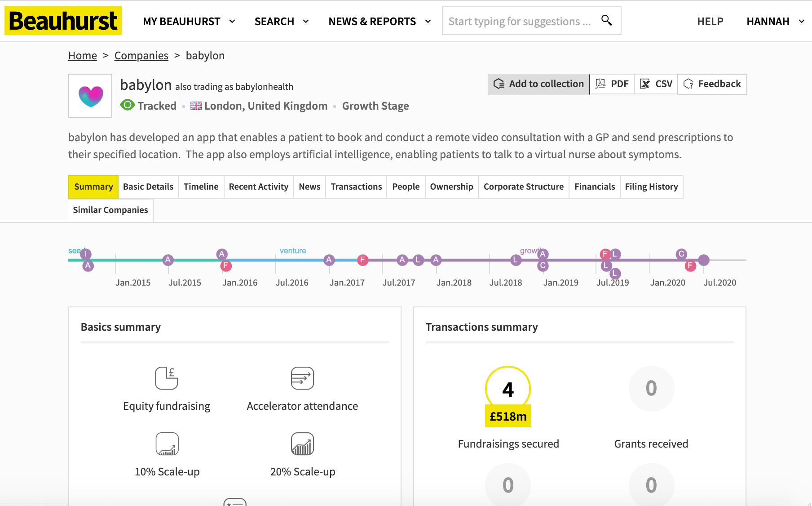Switch to the Transactions tab
This screenshot has height=506, width=812.
coord(356,186)
